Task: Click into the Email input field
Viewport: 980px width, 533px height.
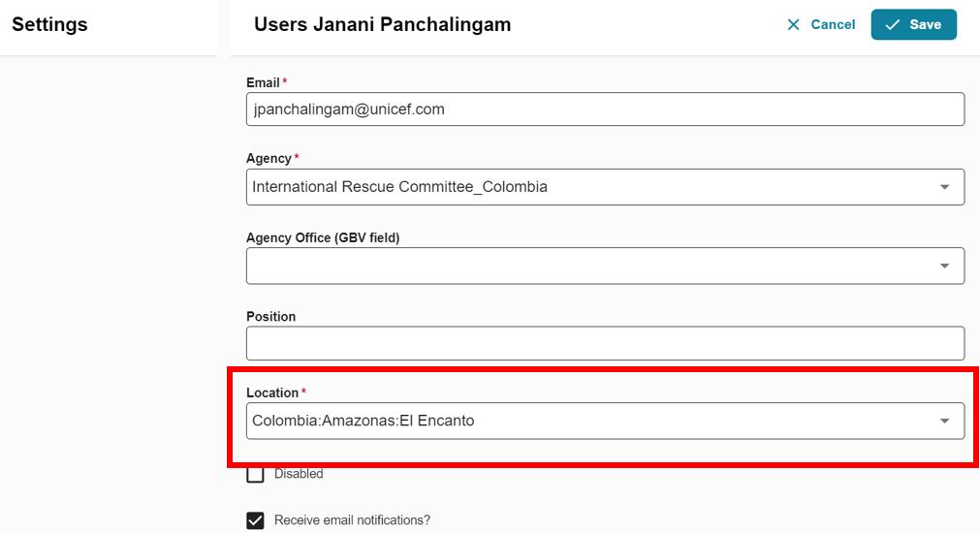Action: coord(605,110)
